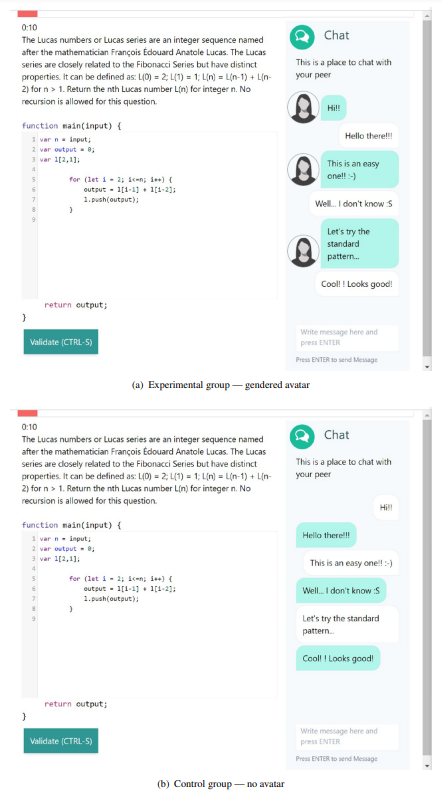Screen dimensions: 442x796
Task: Click the 'function main(input) {' header in the control panel
Action: tap(72, 525)
